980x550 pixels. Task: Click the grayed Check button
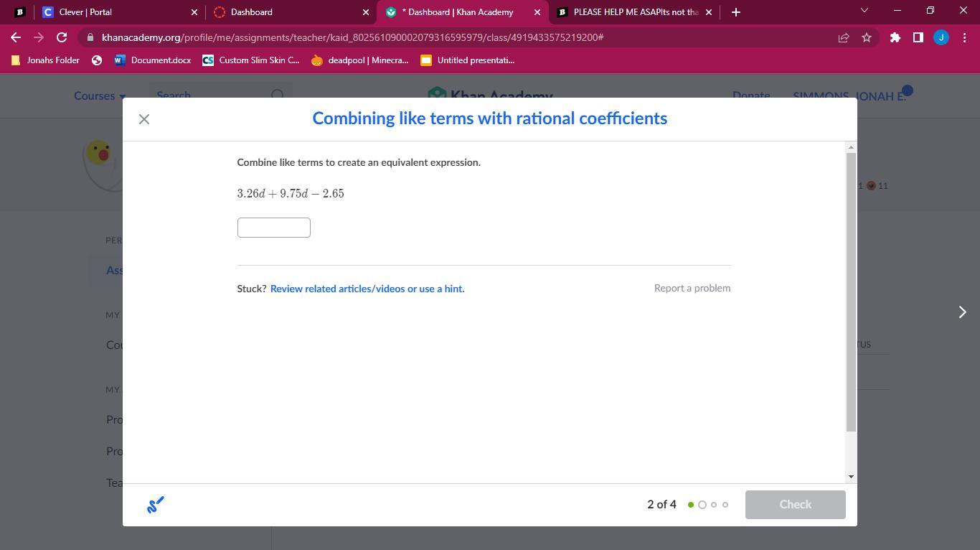point(795,505)
